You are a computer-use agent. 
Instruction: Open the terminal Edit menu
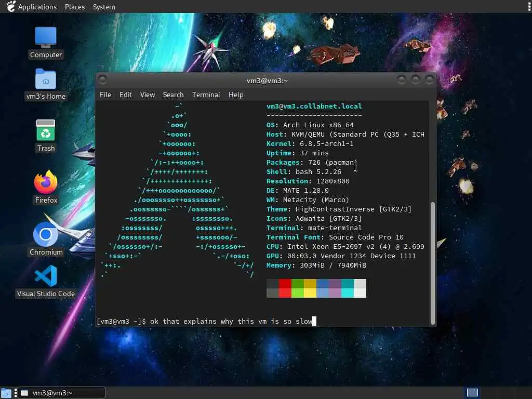coord(125,95)
